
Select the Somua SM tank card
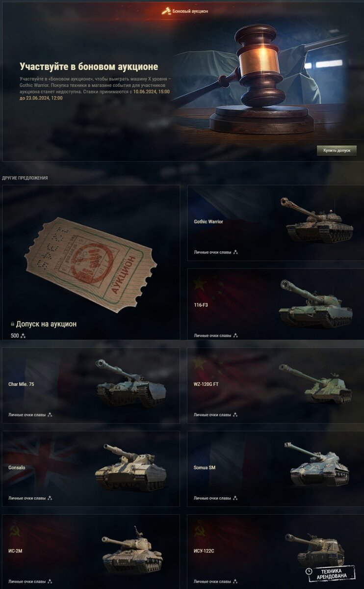pos(276,469)
